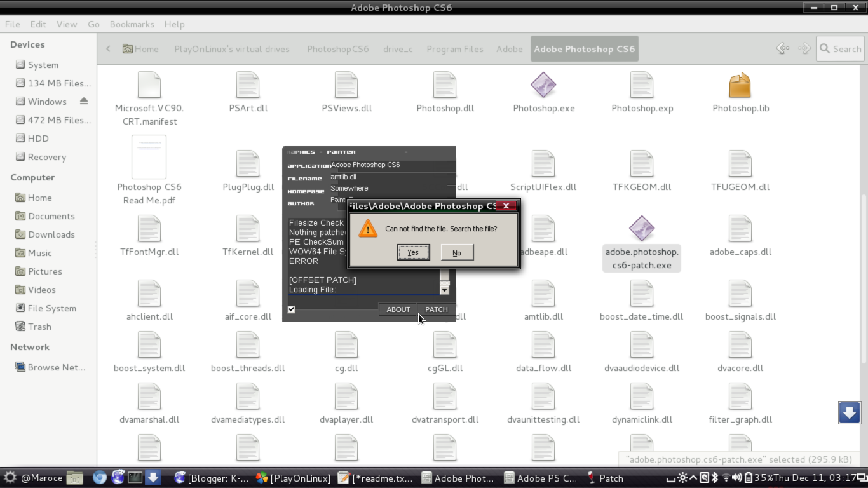This screenshot has width=868, height=488.
Task: Select the Photoshop.lib package icon
Action: coord(740,85)
